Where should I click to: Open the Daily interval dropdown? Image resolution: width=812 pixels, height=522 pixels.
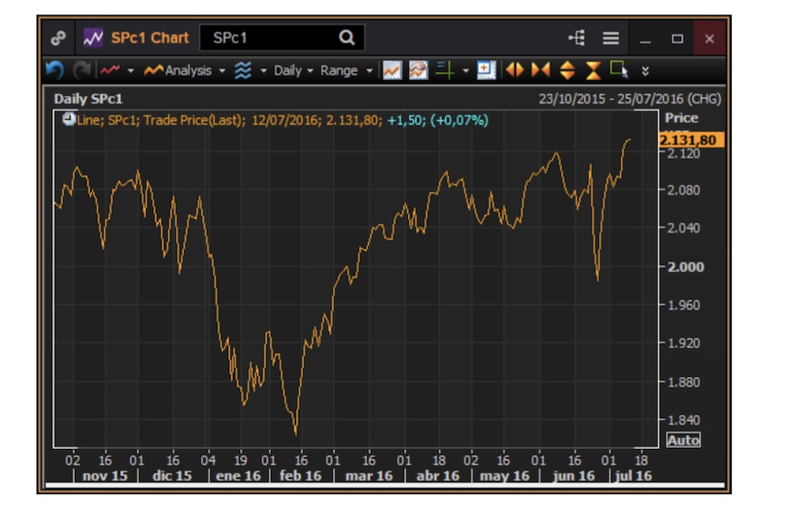(293, 69)
